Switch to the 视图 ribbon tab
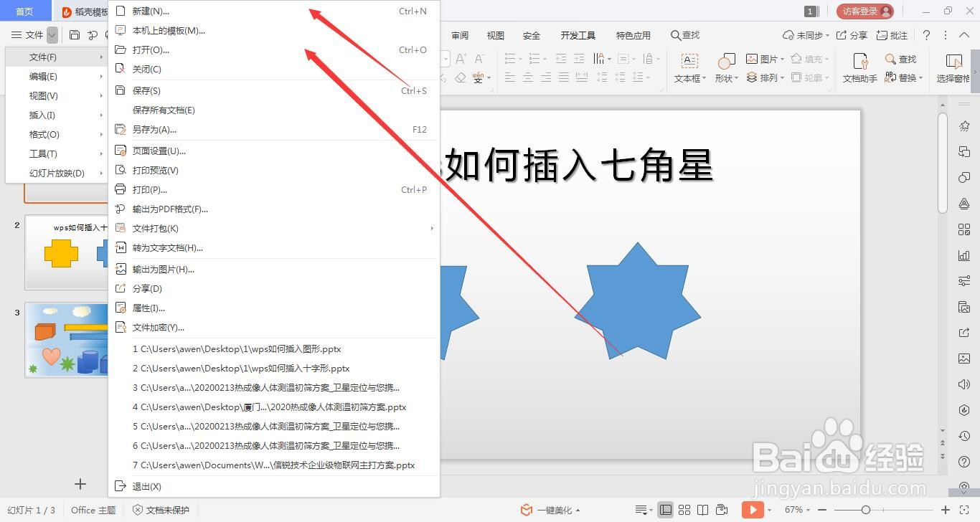 [x=494, y=34]
